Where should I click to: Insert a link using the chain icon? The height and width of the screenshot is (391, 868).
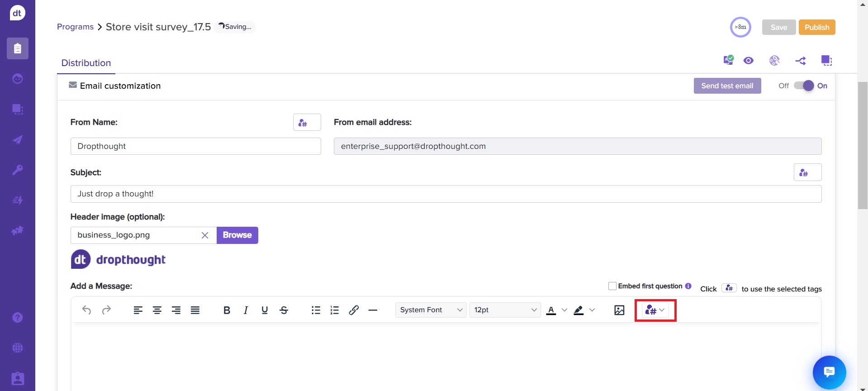[x=354, y=310]
